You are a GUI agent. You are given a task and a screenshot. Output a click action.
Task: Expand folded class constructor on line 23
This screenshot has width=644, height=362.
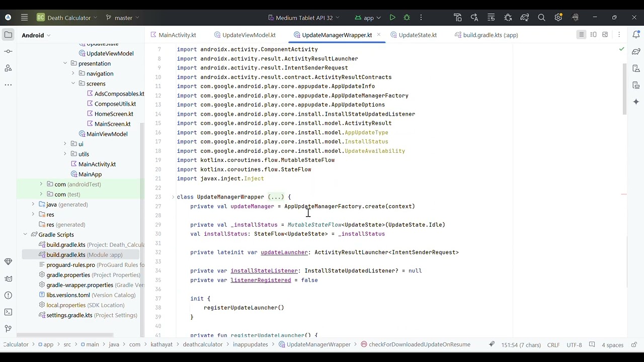(x=276, y=197)
